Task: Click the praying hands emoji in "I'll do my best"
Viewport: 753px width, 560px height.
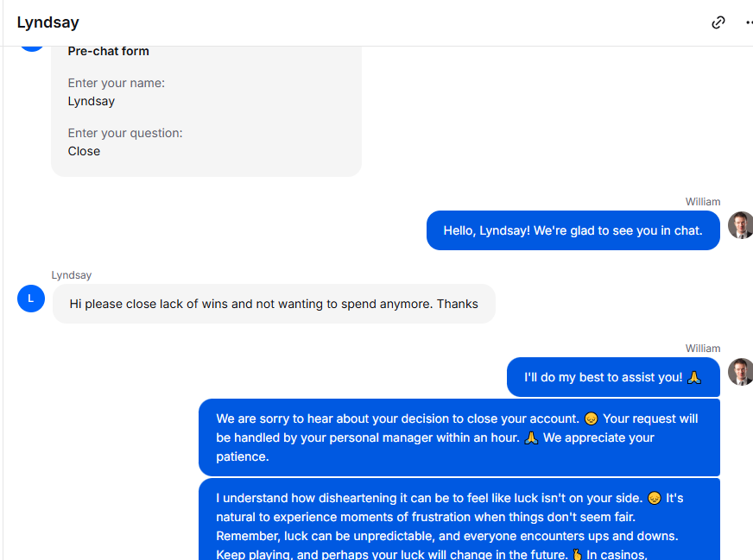Action: click(694, 378)
